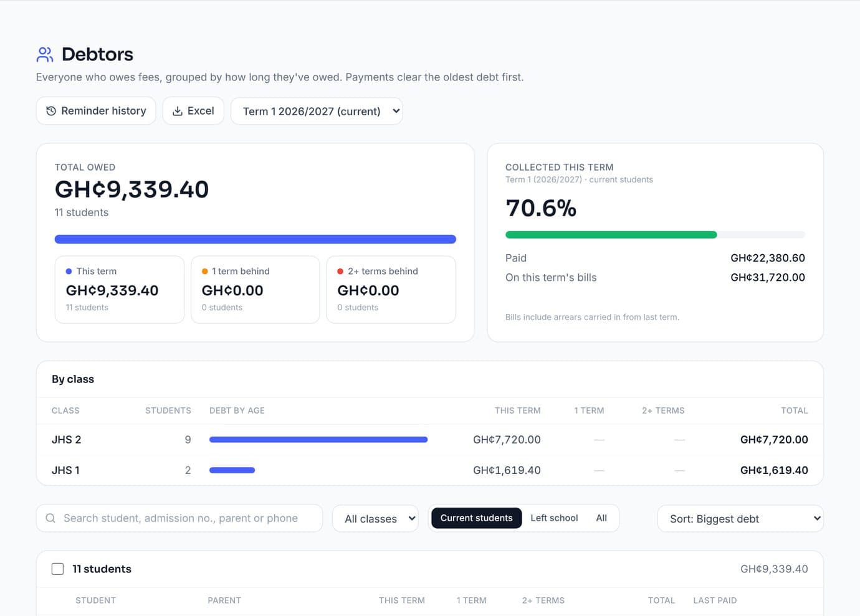The width and height of the screenshot is (860, 616).
Task: Select the Current students tab
Action: click(477, 518)
